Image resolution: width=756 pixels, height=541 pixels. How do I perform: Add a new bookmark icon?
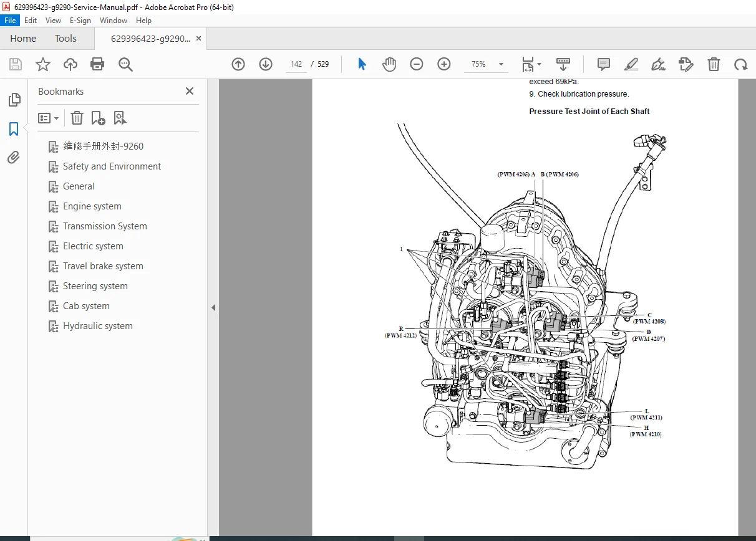point(98,118)
